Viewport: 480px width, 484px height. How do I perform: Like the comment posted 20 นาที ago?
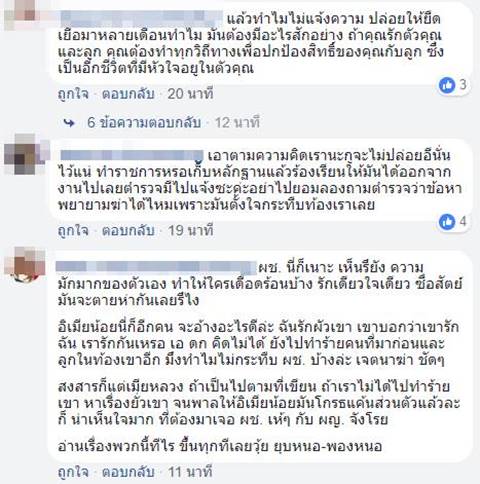(x=73, y=94)
